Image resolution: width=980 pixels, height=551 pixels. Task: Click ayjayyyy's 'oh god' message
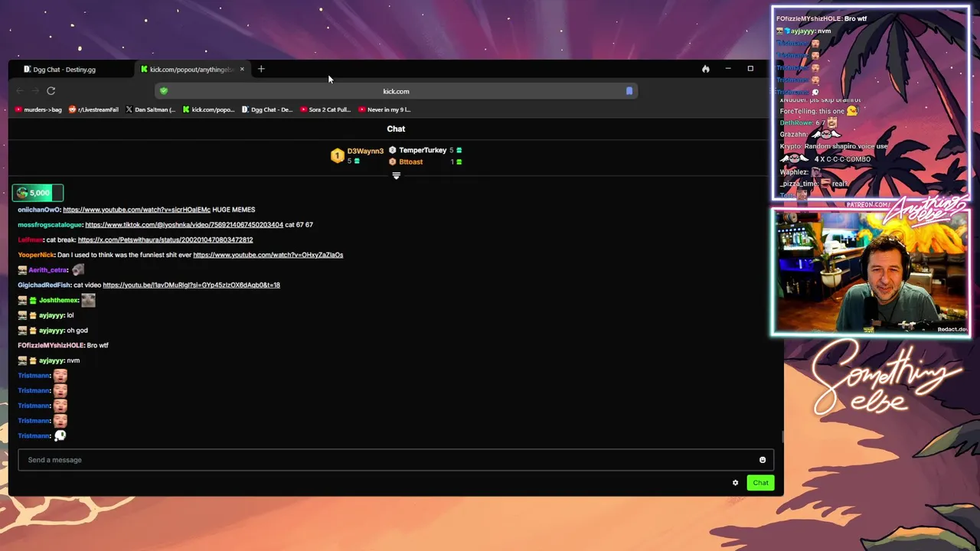[x=77, y=331]
